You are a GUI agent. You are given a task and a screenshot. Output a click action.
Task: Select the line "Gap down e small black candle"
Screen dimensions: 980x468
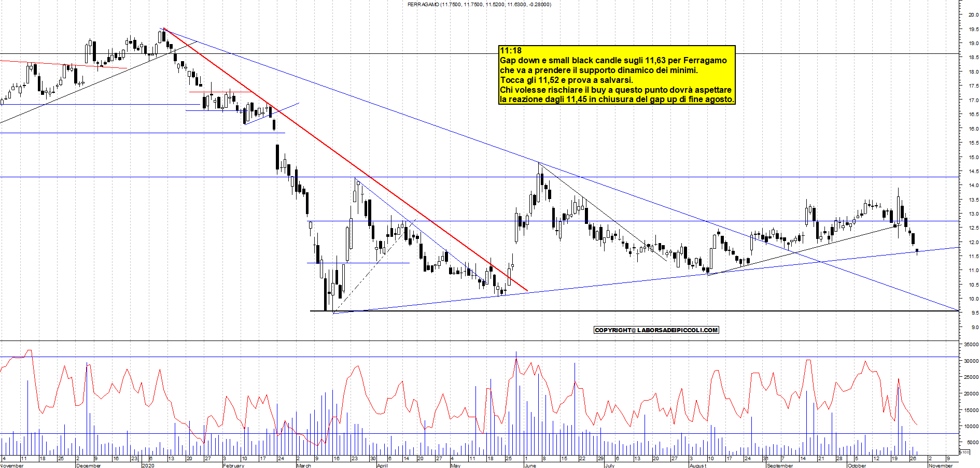pyautogui.click(x=613, y=60)
